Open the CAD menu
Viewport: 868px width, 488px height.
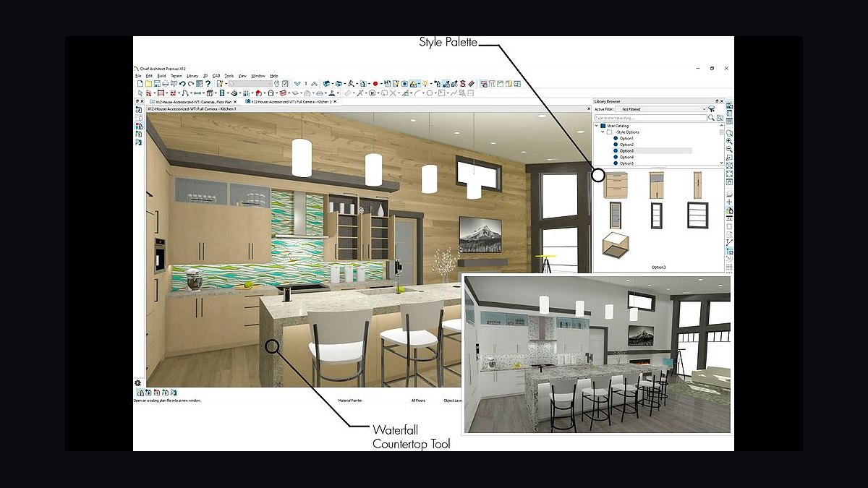click(x=216, y=76)
